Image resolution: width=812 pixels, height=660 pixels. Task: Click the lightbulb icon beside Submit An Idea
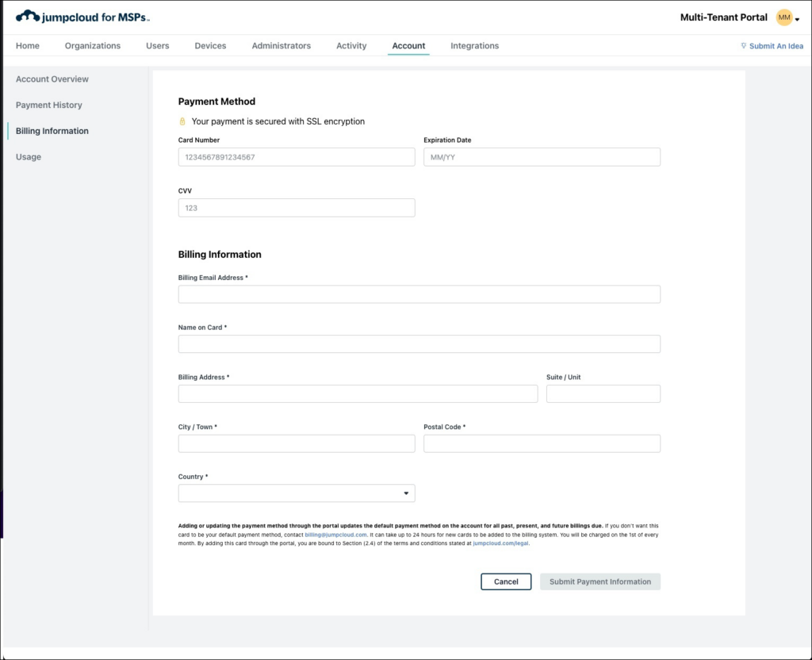click(743, 46)
